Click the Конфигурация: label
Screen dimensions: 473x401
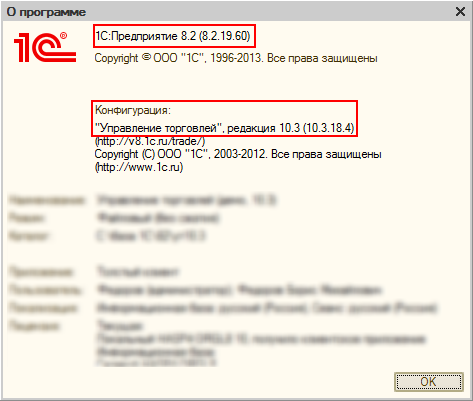point(133,110)
